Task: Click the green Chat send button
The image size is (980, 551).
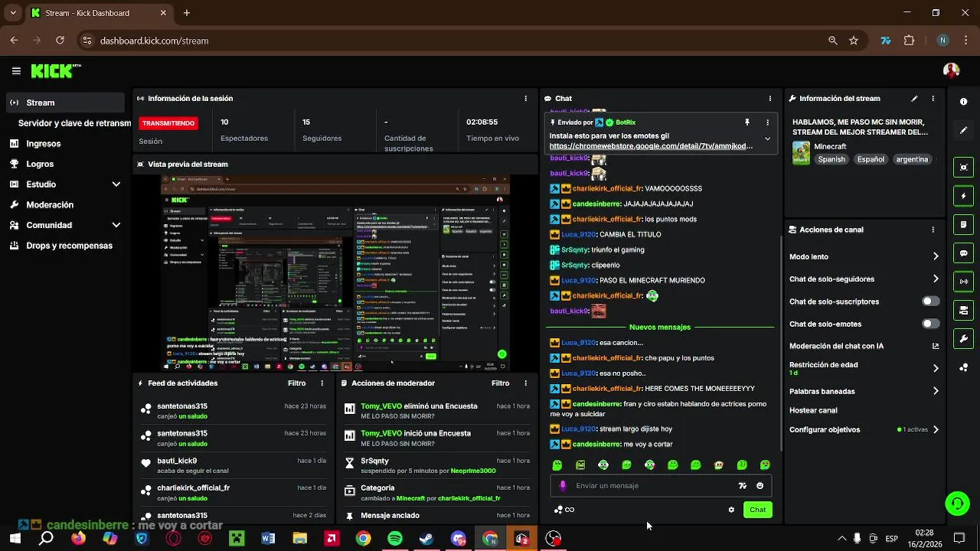Action: (x=757, y=510)
